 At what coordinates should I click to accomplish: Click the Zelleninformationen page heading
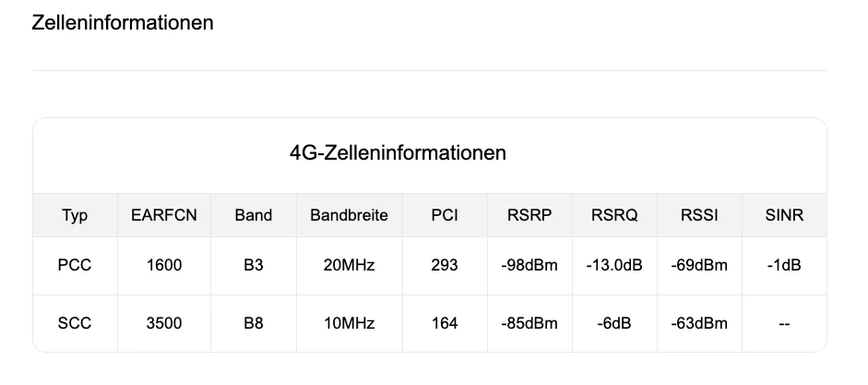point(123,23)
